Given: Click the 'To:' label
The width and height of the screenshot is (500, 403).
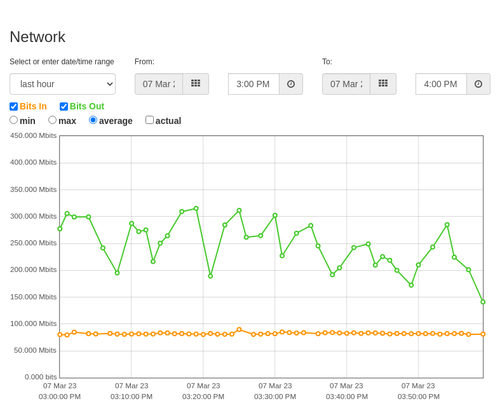Looking at the screenshot, I should (327, 62).
